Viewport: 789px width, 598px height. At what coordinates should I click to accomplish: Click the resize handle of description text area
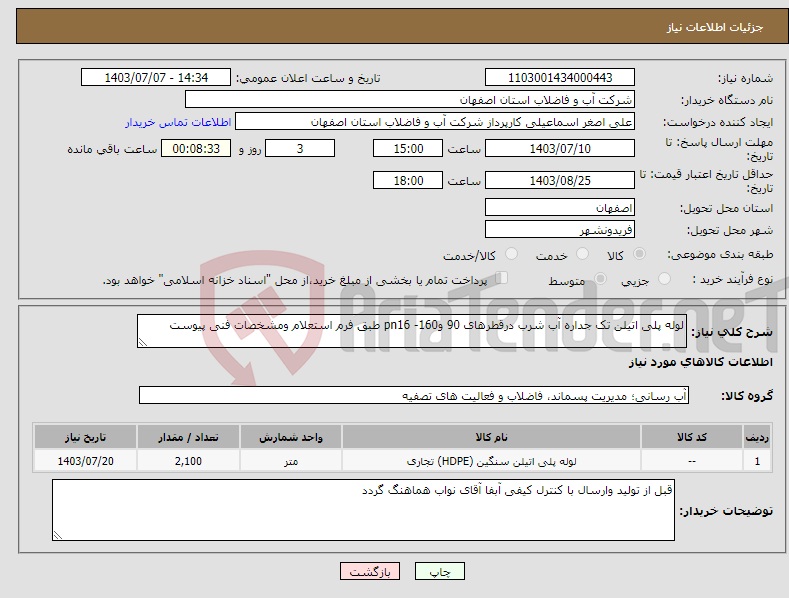point(143,342)
